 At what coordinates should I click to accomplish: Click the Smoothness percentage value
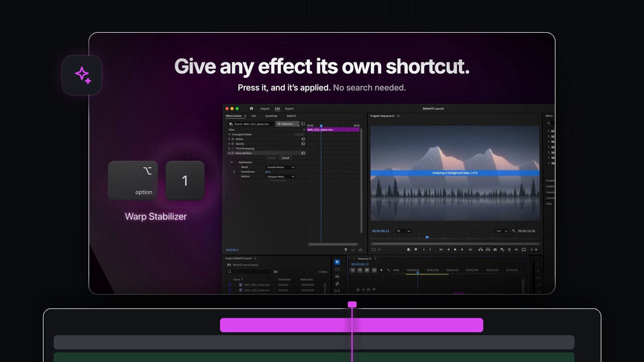pyautogui.click(x=268, y=172)
